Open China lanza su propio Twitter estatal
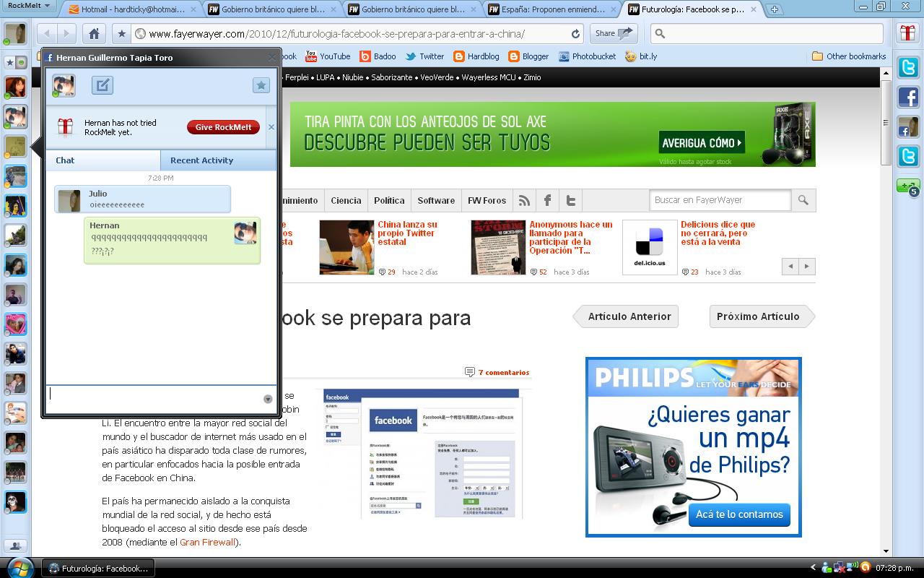The width and height of the screenshot is (924, 578). (x=407, y=233)
